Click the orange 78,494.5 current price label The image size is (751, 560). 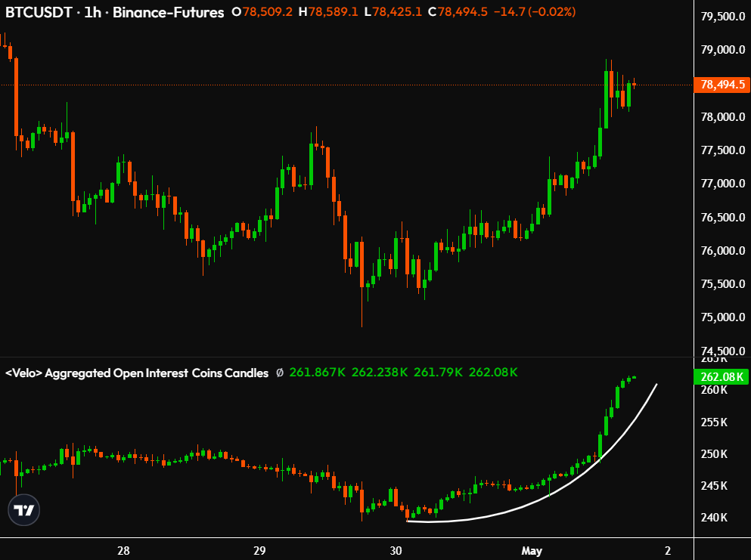coord(722,85)
